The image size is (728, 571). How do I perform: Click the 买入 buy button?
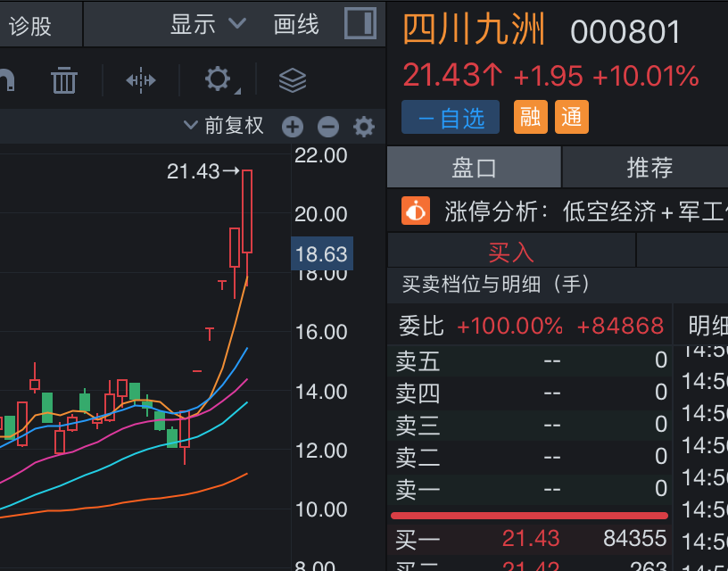click(x=510, y=252)
